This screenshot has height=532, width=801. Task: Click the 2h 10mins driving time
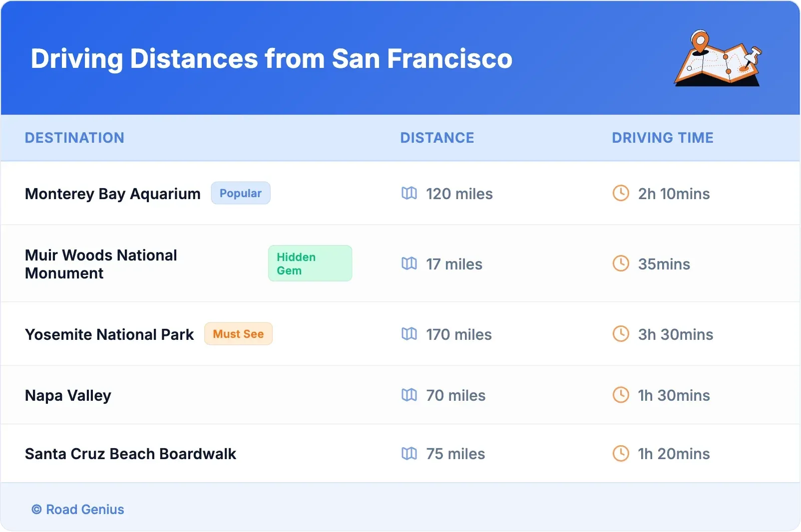pyautogui.click(x=674, y=194)
